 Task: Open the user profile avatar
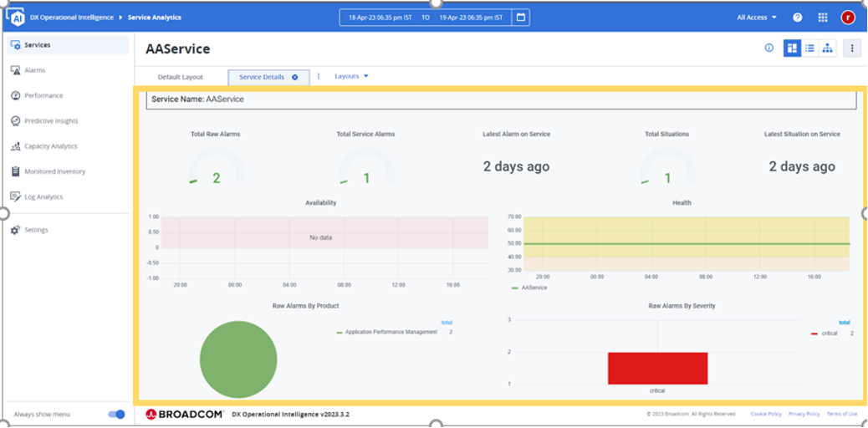tap(848, 17)
